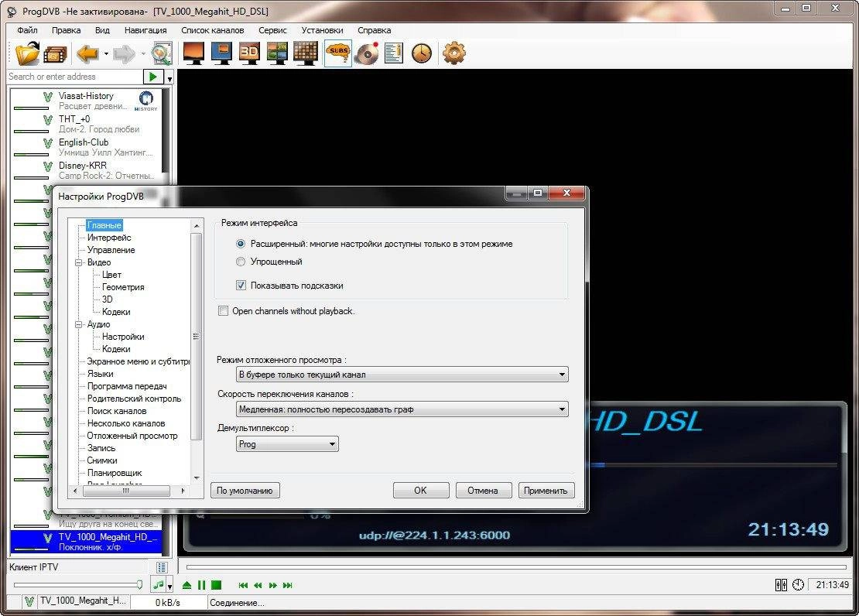This screenshot has height=616, width=859.
Task: Click the playback seek bar above the controls
Action: pos(516,566)
